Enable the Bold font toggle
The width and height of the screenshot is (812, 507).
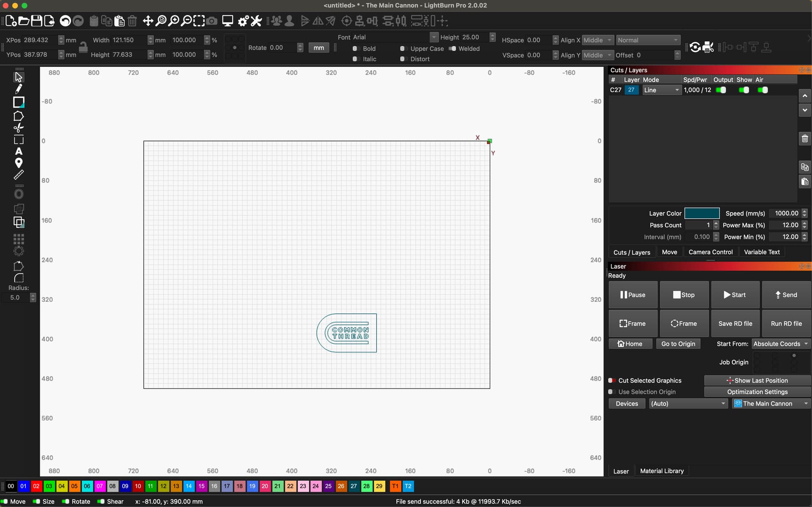coord(355,49)
